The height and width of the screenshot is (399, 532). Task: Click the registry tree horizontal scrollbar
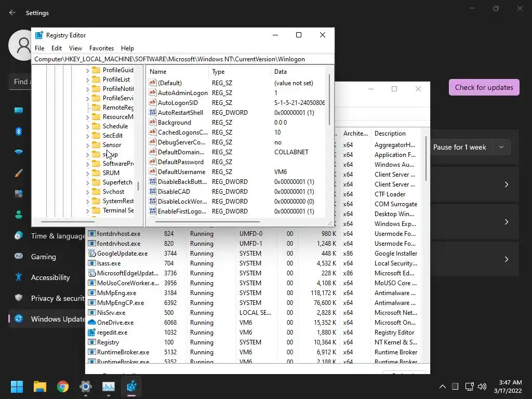(x=68, y=222)
